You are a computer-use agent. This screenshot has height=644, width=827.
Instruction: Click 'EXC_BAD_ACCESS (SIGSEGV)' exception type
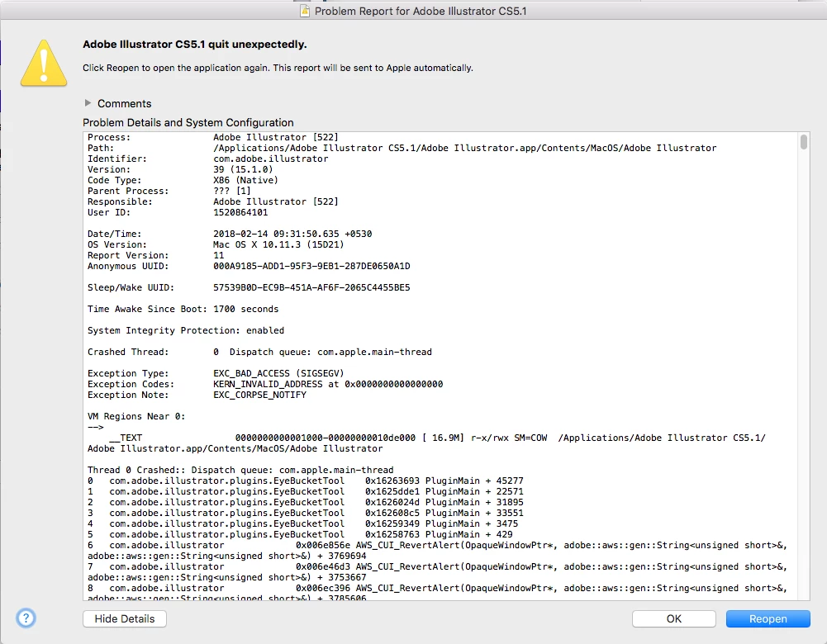278,373
